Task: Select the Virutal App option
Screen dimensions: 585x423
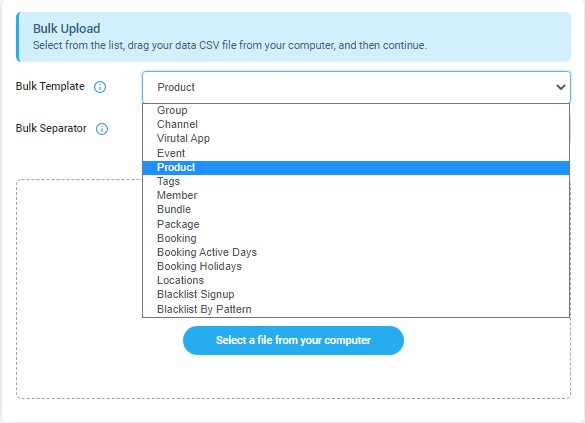Action: pyautogui.click(x=356, y=138)
